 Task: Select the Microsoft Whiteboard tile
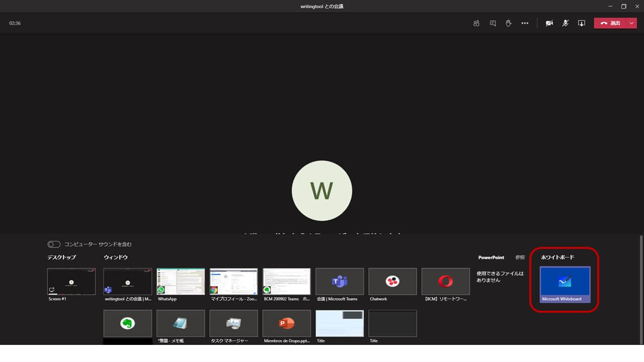click(565, 284)
